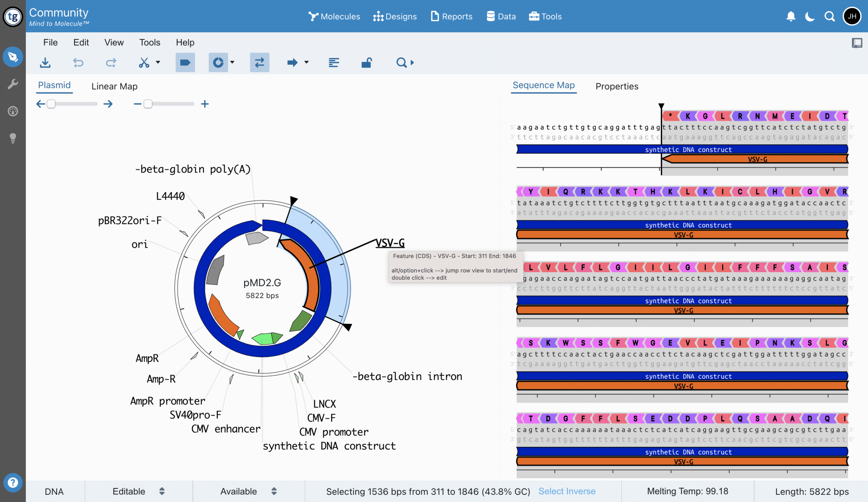This screenshot has height=502, width=868.
Task: Undo the last edit
Action: point(78,62)
